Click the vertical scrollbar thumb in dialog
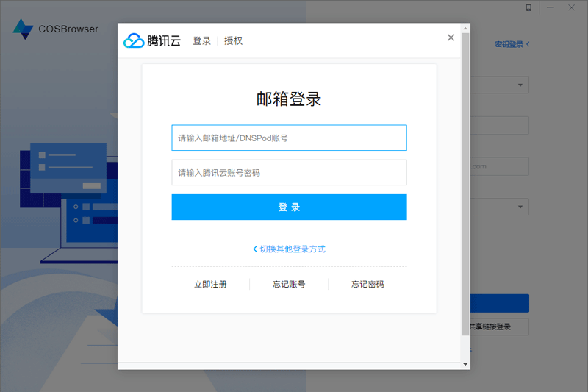This screenshot has width=588, height=392. click(465, 184)
